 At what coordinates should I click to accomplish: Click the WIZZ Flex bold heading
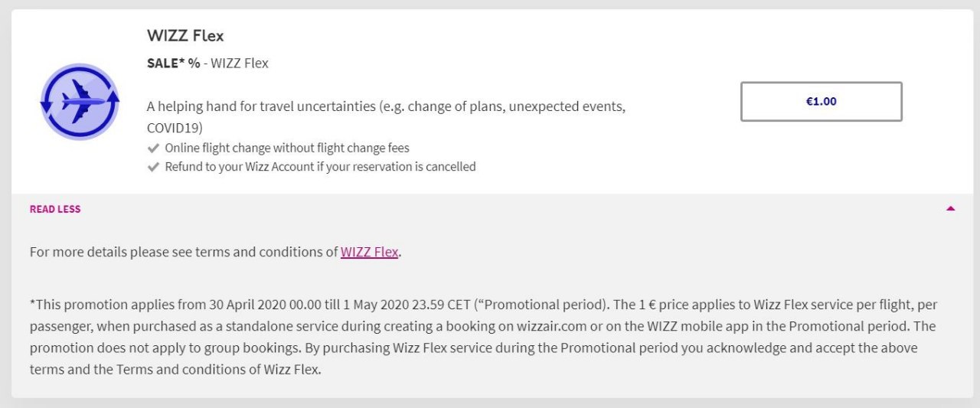pos(185,35)
